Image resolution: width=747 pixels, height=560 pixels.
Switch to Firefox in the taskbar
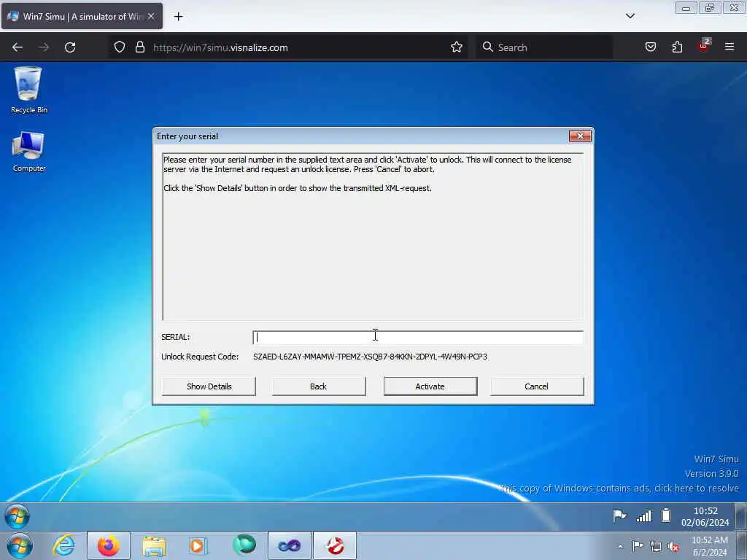tap(109, 545)
